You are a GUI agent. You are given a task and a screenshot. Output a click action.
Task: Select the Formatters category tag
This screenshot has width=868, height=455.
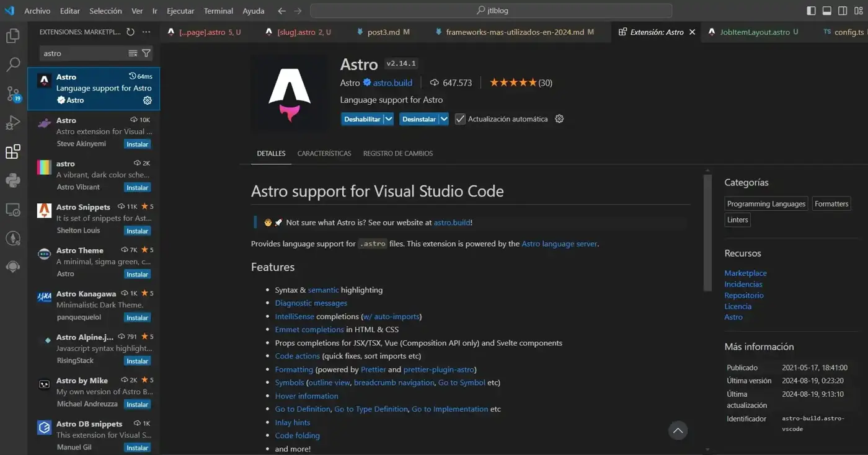831,204
